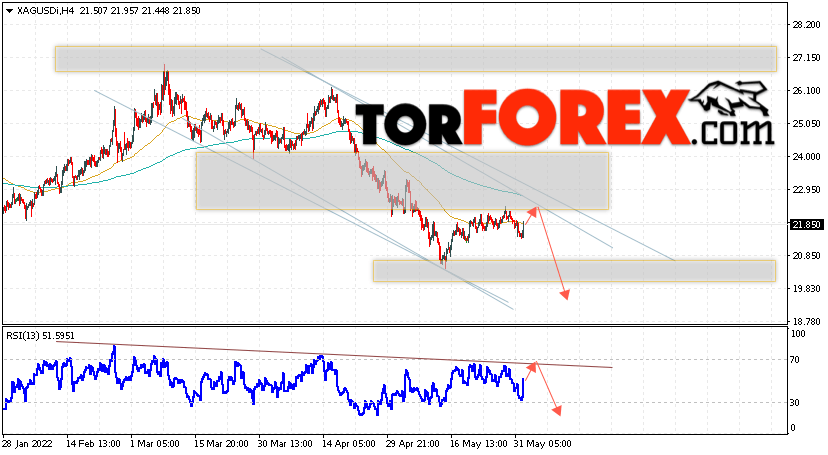Screen dimensions: 828x455
Task: Click the 22.950 price axis value
Action: tap(806, 189)
